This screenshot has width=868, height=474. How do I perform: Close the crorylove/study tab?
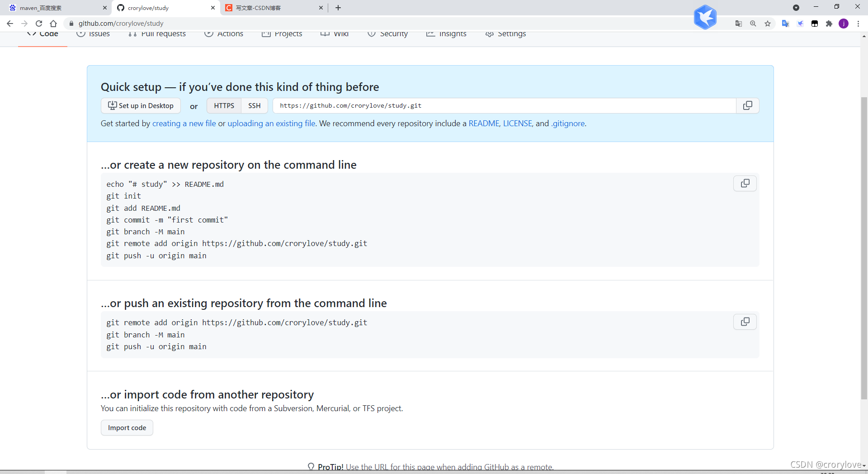213,8
